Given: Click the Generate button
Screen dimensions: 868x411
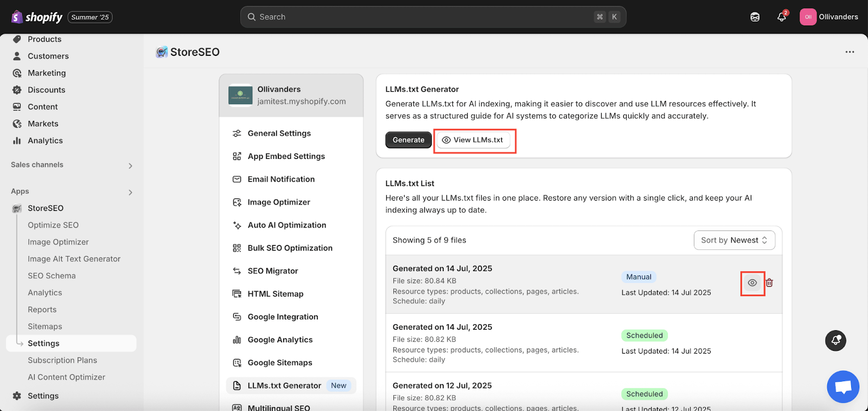Looking at the screenshot, I should [409, 140].
